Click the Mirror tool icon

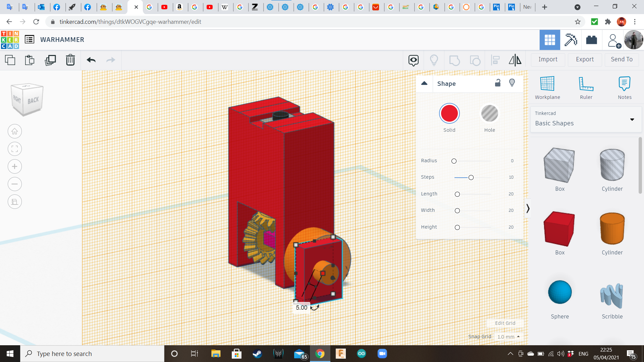[515, 60]
